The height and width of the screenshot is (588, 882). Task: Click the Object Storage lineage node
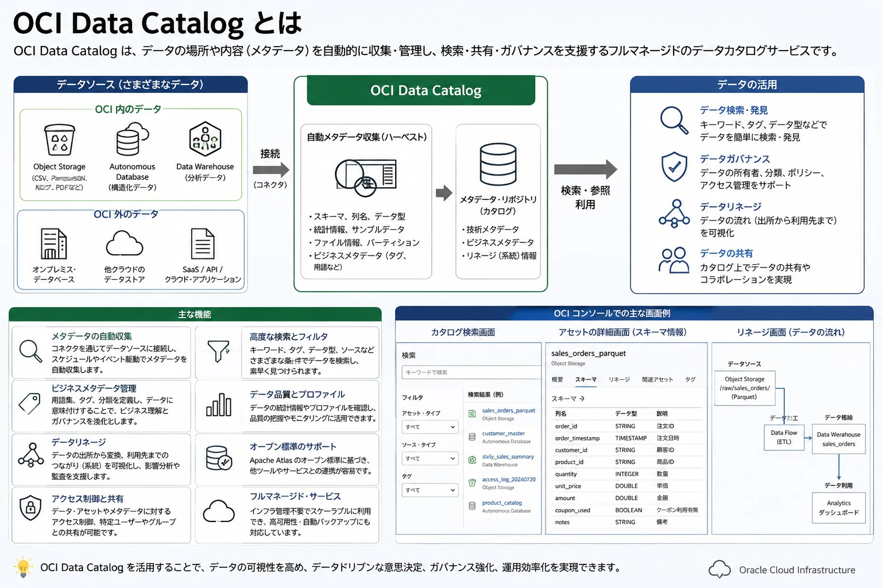745,388
